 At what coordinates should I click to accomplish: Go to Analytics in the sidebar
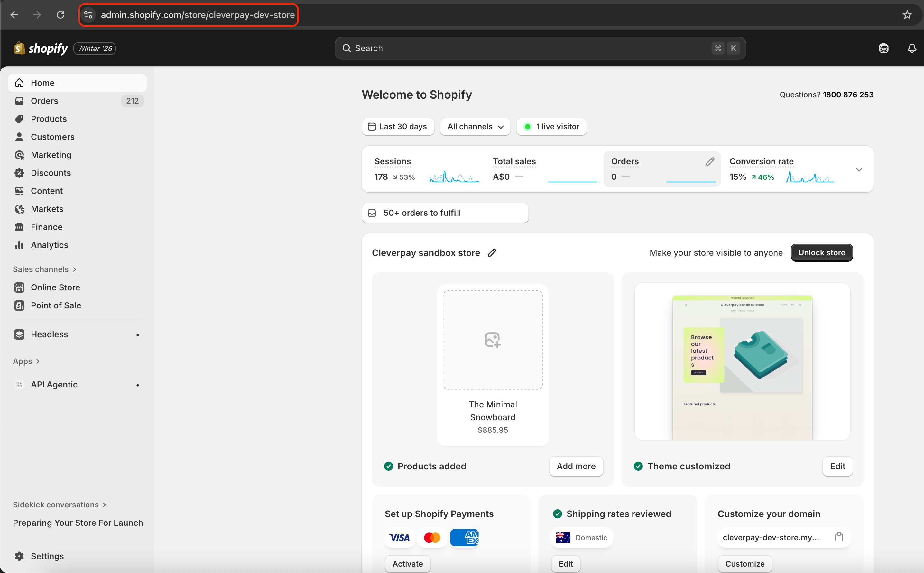pyautogui.click(x=49, y=245)
